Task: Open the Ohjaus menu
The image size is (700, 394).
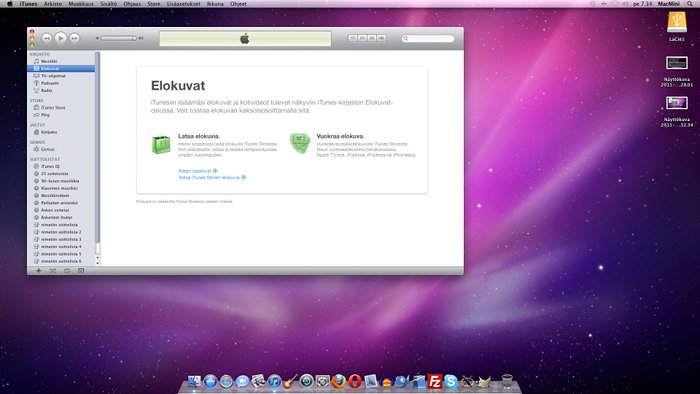Action: (x=132, y=4)
